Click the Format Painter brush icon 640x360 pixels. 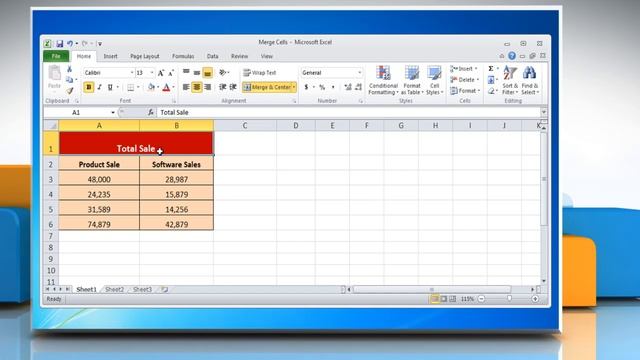point(70,91)
